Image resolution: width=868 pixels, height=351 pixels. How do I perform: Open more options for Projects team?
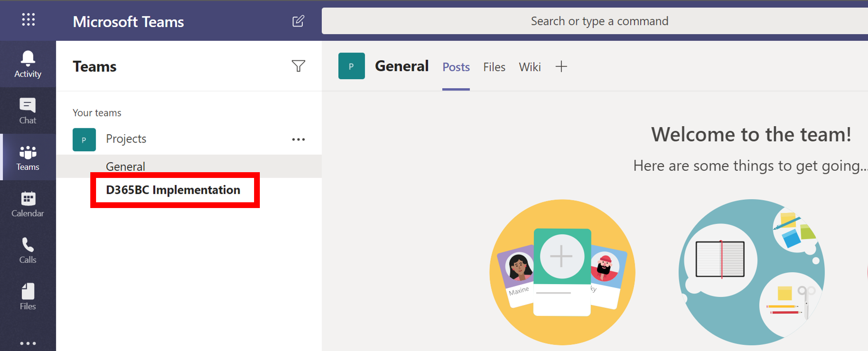298,139
